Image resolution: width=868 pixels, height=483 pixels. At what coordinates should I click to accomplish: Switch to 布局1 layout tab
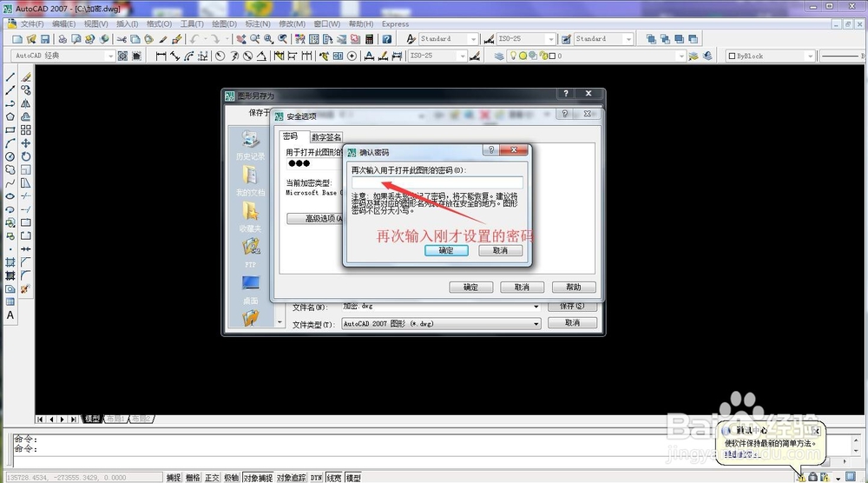(116, 419)
